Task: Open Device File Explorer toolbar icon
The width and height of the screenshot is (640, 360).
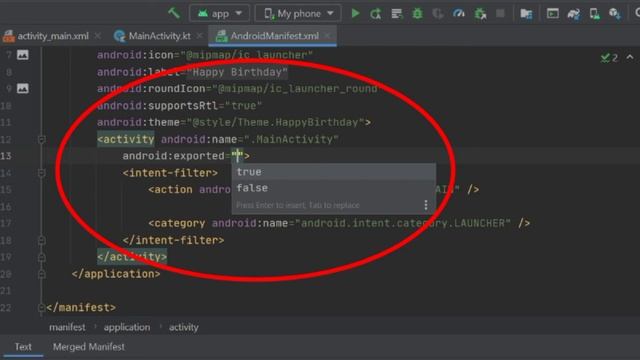Action: point(526,14)
